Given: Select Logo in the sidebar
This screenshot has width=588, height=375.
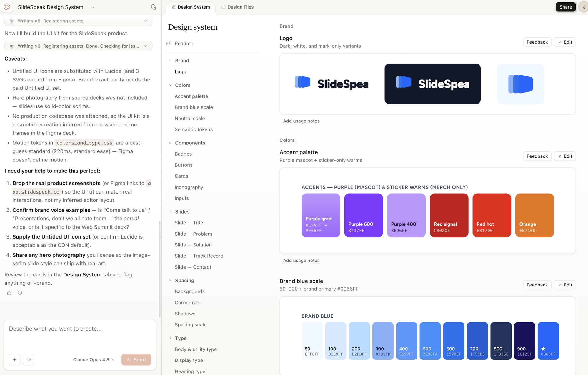Looking at the screenshot, I should [180, 72].
